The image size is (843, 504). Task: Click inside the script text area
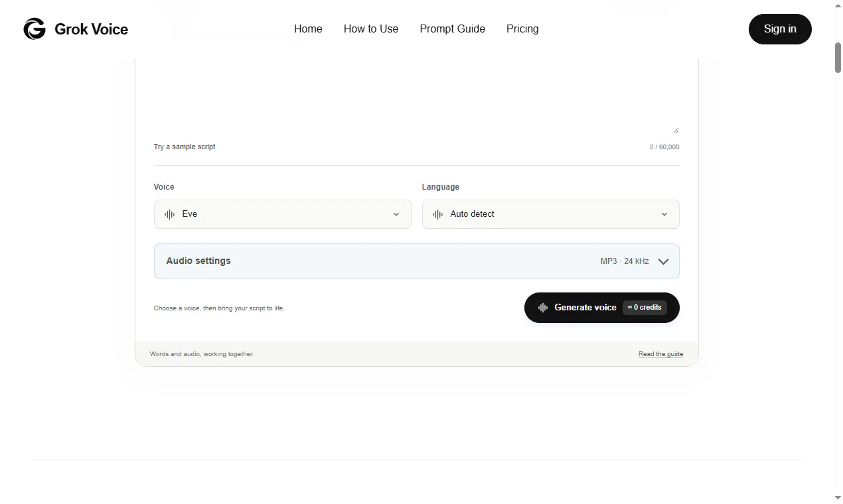(417, 95)
